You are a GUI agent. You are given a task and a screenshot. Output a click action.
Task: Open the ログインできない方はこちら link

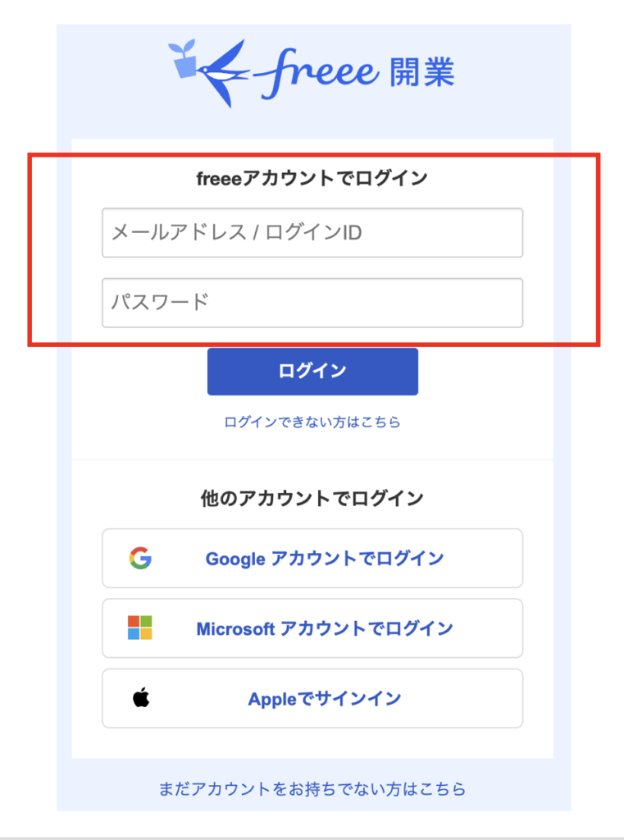point(312,422)
